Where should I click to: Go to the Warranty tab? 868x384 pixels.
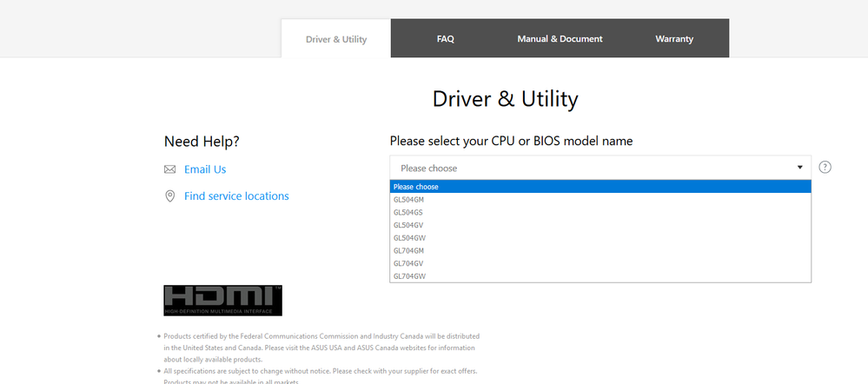click(x=674, y=39)
